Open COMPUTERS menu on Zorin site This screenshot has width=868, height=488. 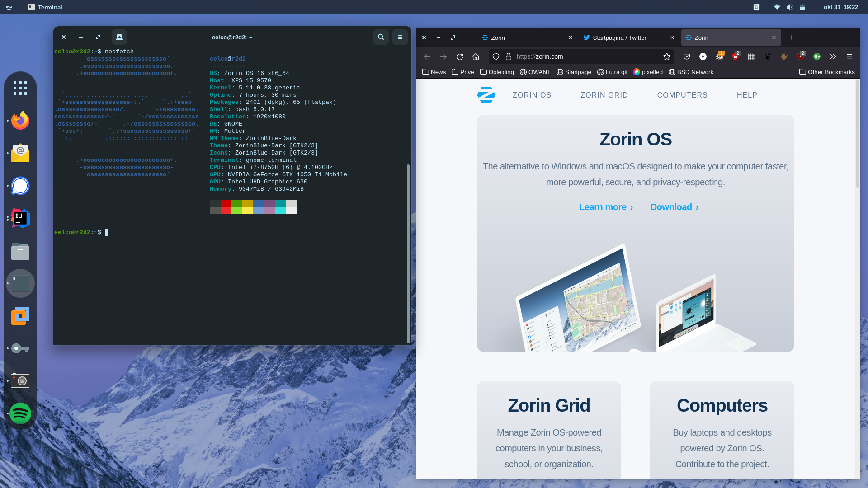[682, 95]
